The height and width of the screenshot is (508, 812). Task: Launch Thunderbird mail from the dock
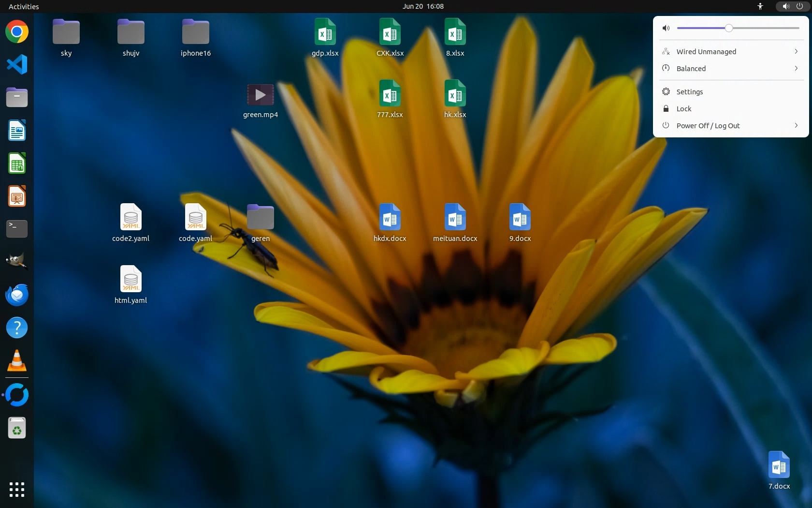click(17, 295)
